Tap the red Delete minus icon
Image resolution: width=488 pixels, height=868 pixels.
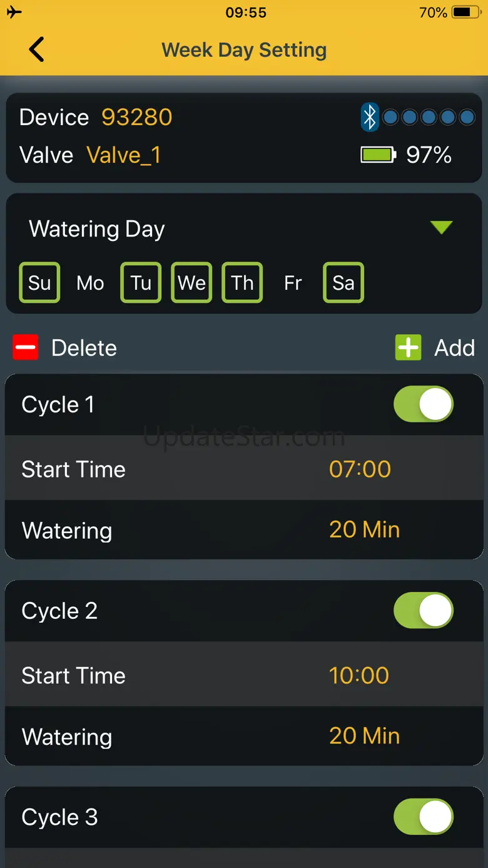pos(26,348)
